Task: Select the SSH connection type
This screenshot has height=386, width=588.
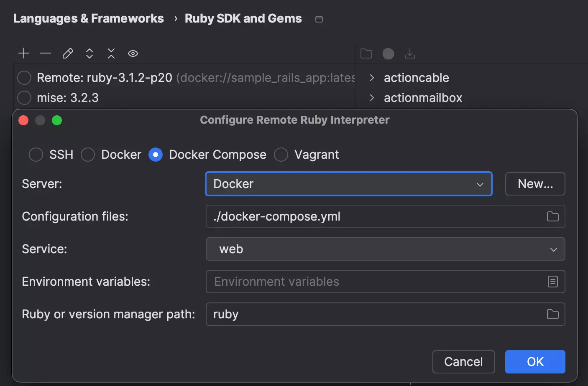Action: tap(36, 155)
